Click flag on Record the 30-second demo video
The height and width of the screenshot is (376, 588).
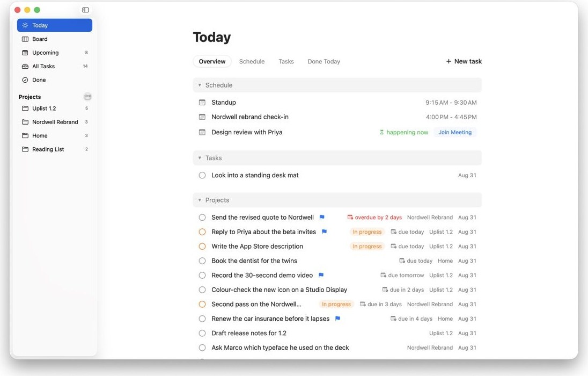(321, 275)
